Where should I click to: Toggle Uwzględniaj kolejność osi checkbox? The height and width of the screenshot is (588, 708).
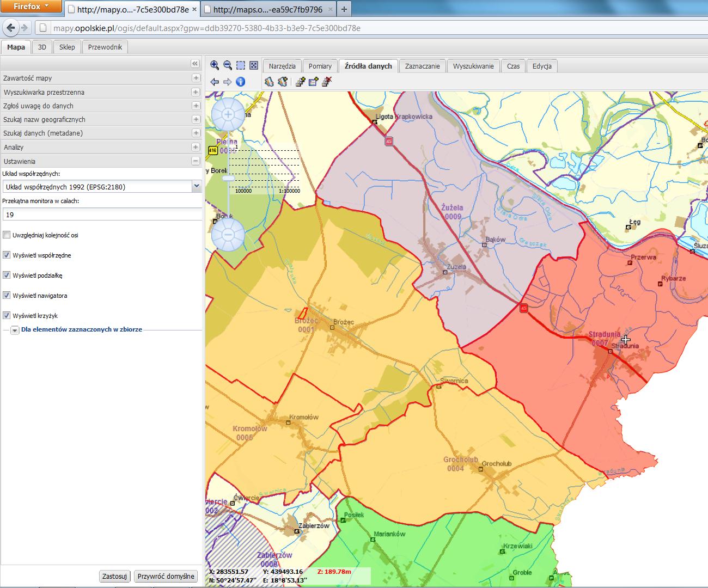point(7,235)
